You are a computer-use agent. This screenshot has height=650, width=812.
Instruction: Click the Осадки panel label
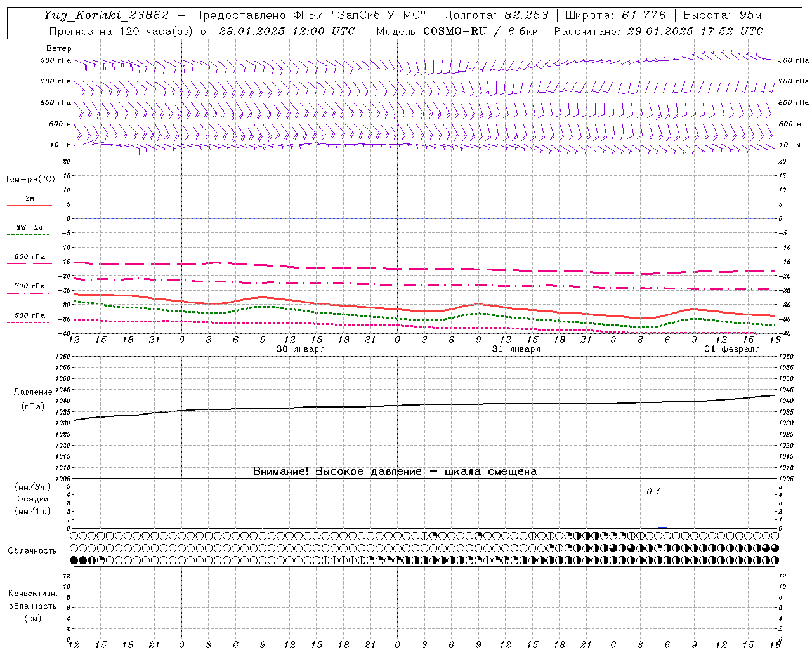[x=33, y=499]
